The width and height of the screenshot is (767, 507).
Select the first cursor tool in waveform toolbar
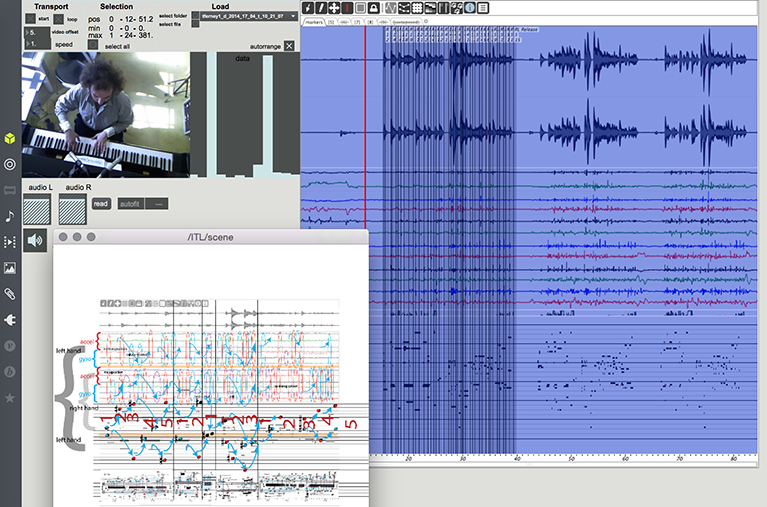point(308,8)
